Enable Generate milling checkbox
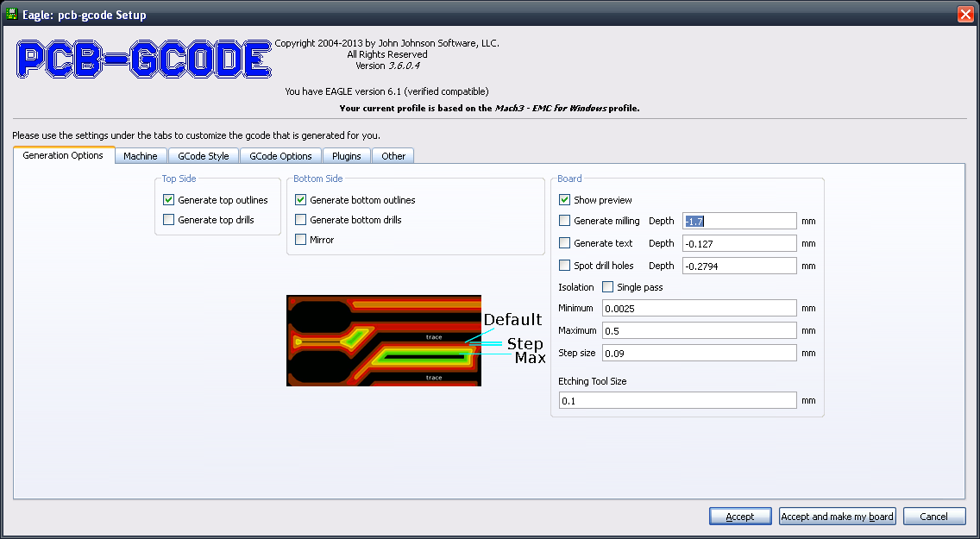980x539 pixels. pos(565,221)
